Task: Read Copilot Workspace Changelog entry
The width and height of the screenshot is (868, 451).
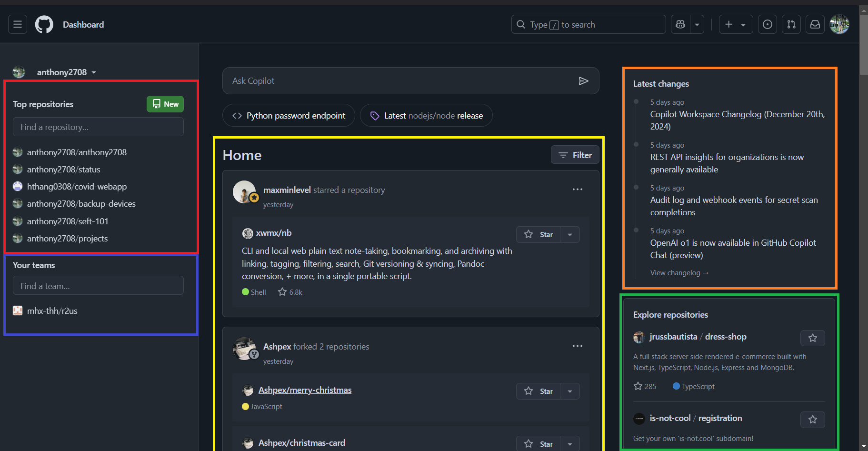Action: tap(737, 120)
